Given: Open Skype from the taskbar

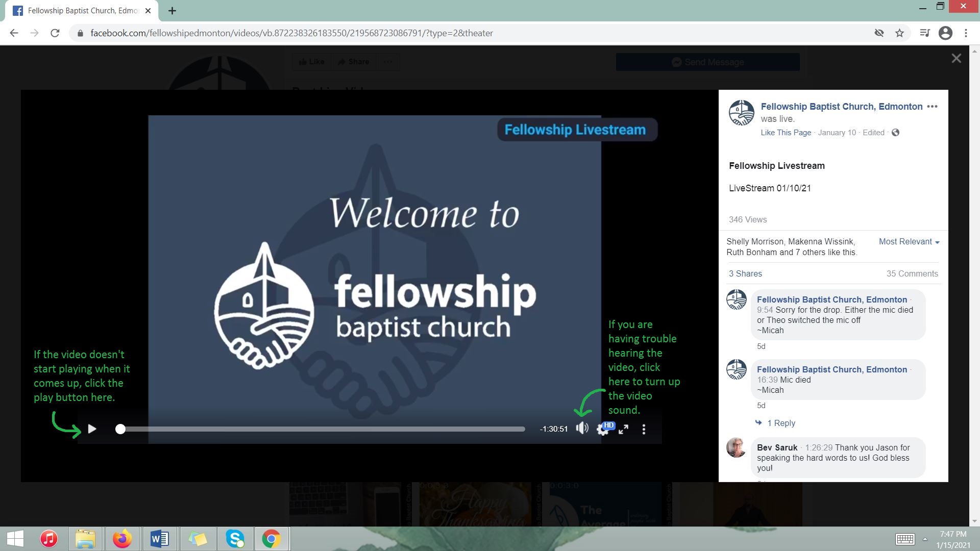Looking at the screenshot, I should [x=234, y=539].
